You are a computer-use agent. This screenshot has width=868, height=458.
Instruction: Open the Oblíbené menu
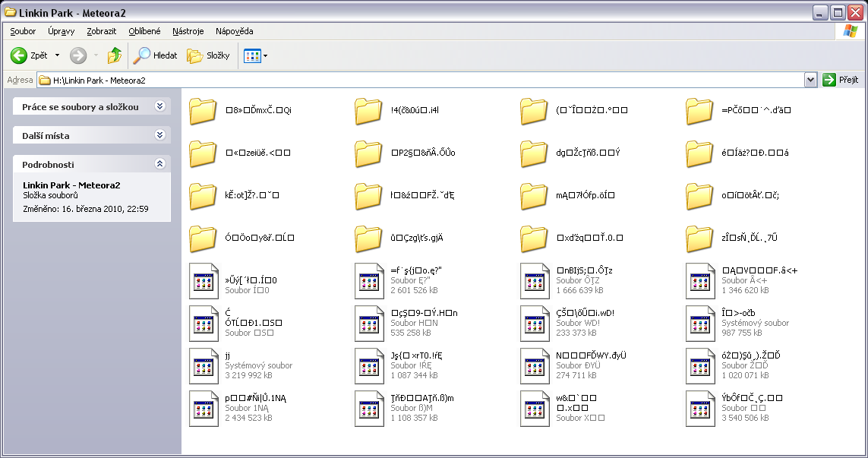(x=144, y=31)
